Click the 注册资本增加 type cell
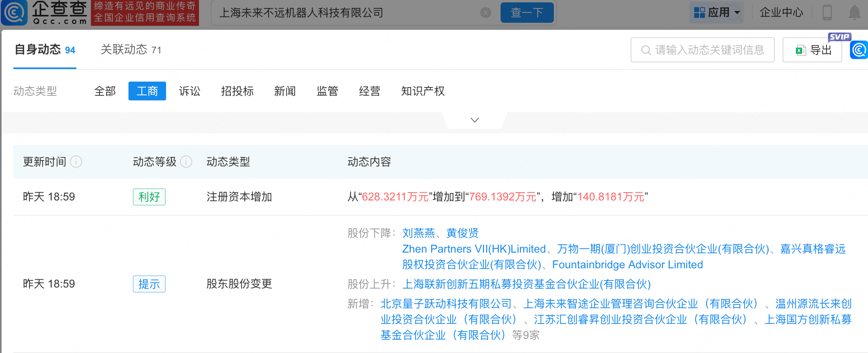Screen dimensions: 868x353 click(239, 197)
